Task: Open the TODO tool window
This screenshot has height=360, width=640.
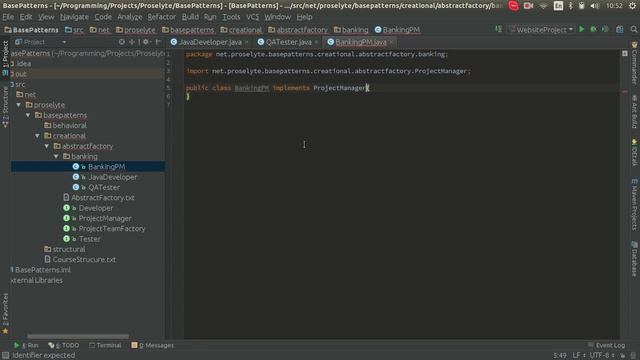Action: point(64,345)
